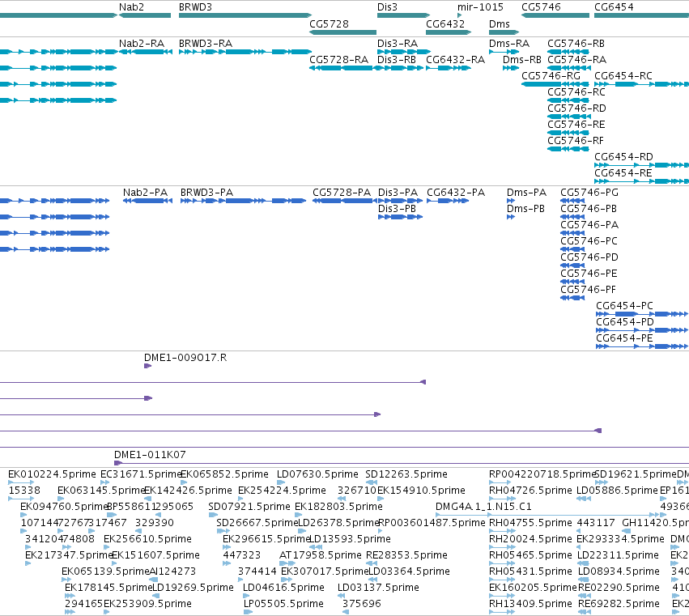
Task: Select the CG6454-PC protein feature
Action: (x=642, y=314)
